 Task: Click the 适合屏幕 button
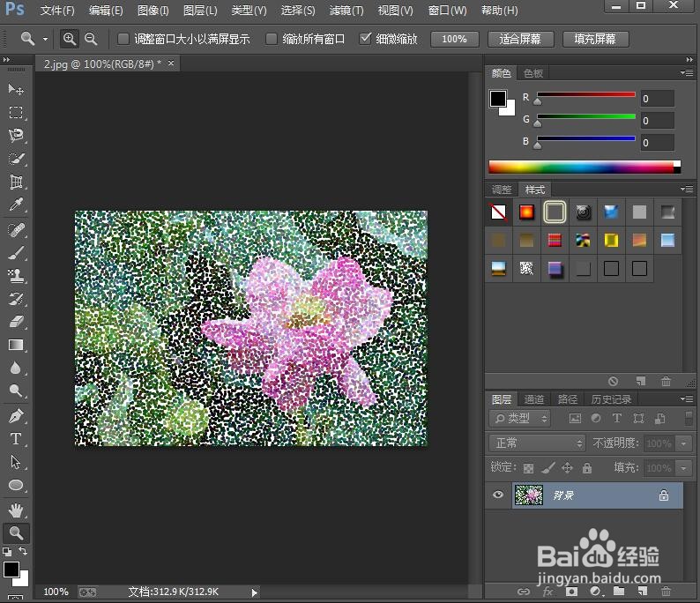tap(519, 39)
